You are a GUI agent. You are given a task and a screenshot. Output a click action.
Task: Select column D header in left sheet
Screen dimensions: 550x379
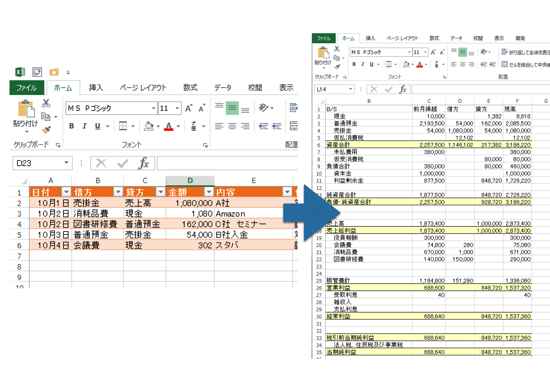(x=190, y=181)
